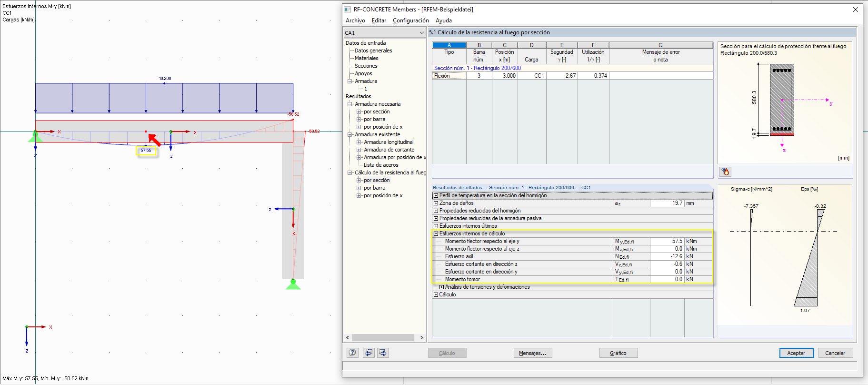The height and width of the screenshot is (385, 868).
Task: Click the 'Esfuerzo cortante en dirección z' row
Action: [572, 264]
